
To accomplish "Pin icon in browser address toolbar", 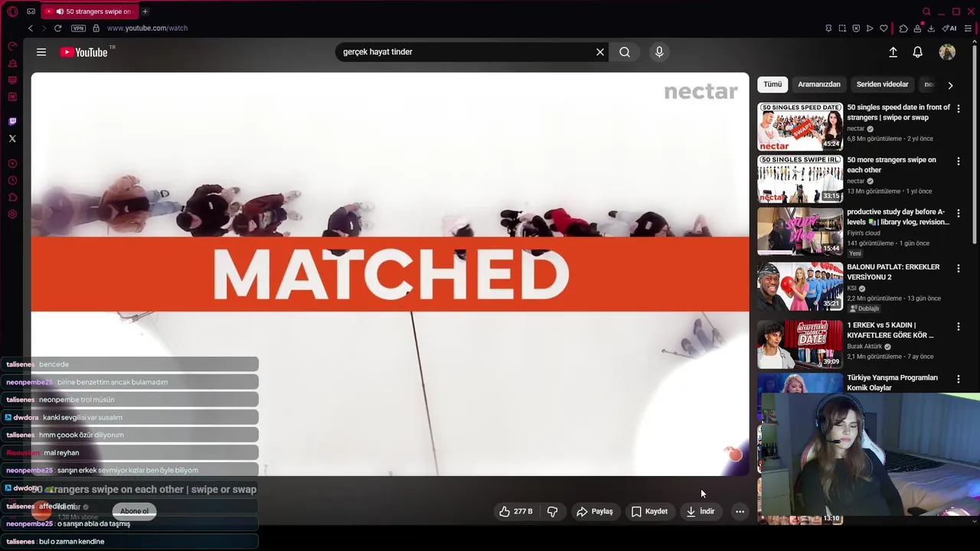I will (828, 28).
